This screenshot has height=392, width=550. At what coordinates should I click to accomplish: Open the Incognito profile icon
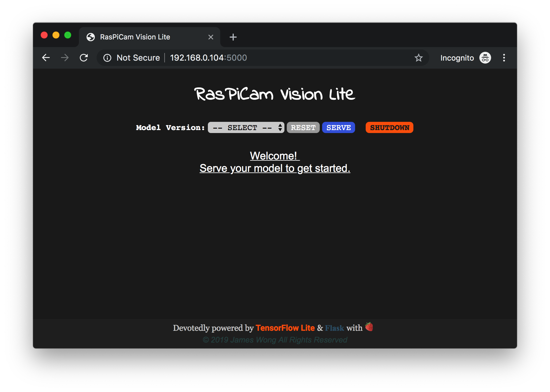click(x=485, y=58)
